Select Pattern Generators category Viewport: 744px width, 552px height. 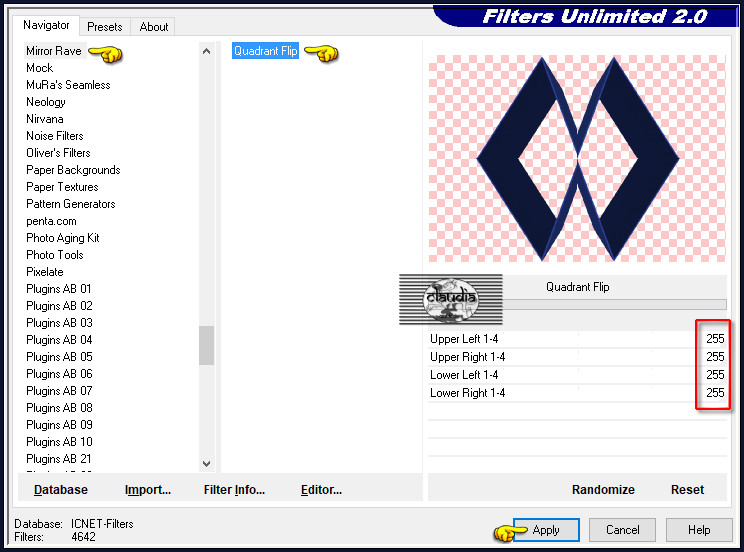[71, 204]
